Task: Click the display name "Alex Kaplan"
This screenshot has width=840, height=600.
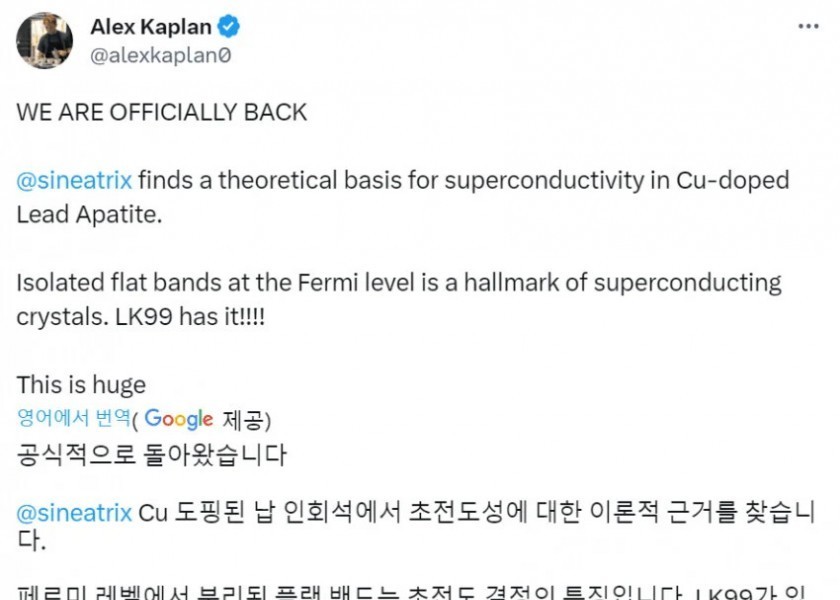Action: coord(150,26)
